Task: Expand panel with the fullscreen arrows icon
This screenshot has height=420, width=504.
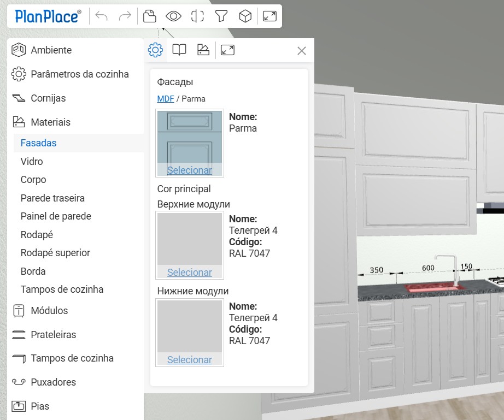Action: click(227, 50)
